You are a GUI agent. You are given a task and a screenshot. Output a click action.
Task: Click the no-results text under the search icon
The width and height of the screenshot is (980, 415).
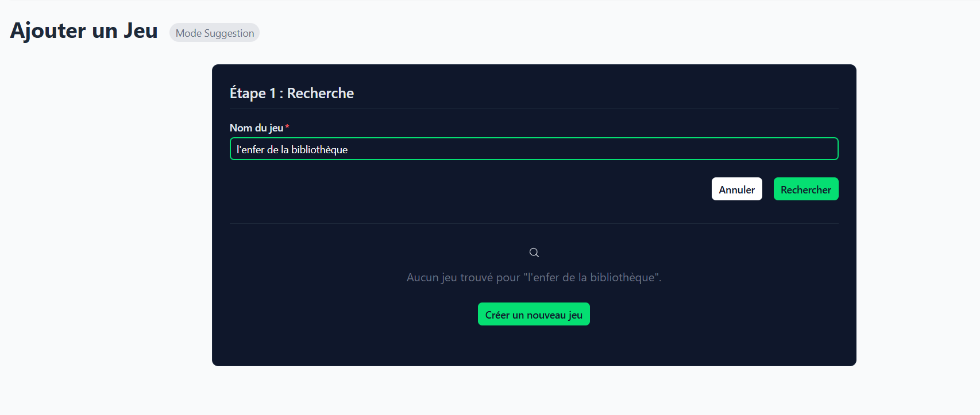pos(534,277)
